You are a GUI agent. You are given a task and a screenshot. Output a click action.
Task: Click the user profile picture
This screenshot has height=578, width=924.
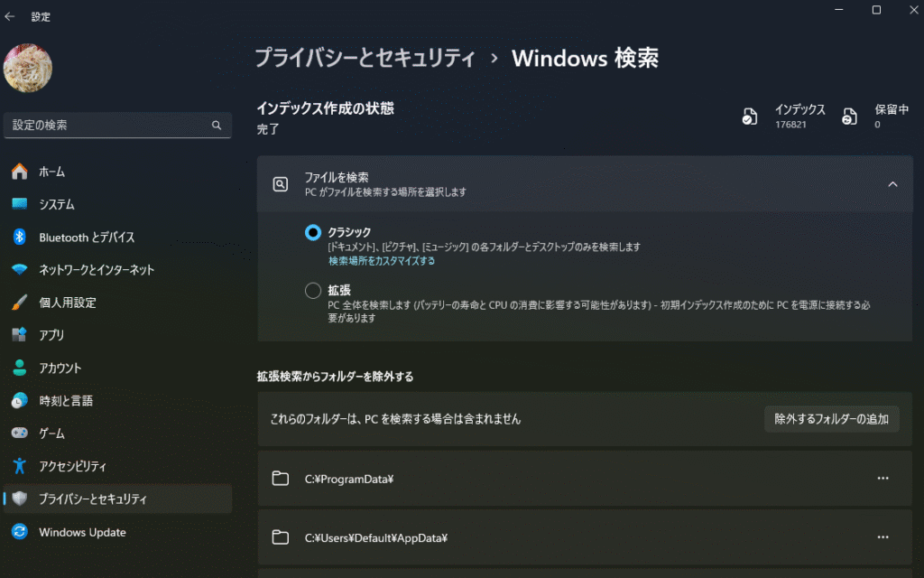coord(28,68)
